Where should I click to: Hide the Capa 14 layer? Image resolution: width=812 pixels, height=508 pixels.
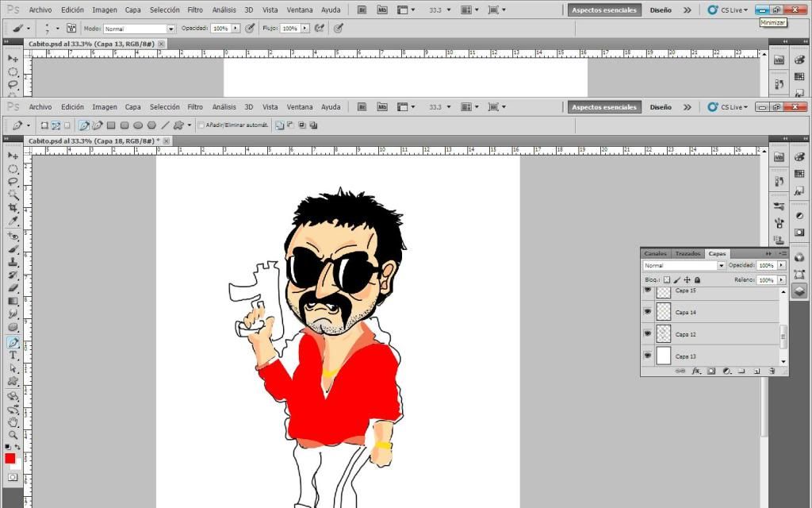pos(647,311)
